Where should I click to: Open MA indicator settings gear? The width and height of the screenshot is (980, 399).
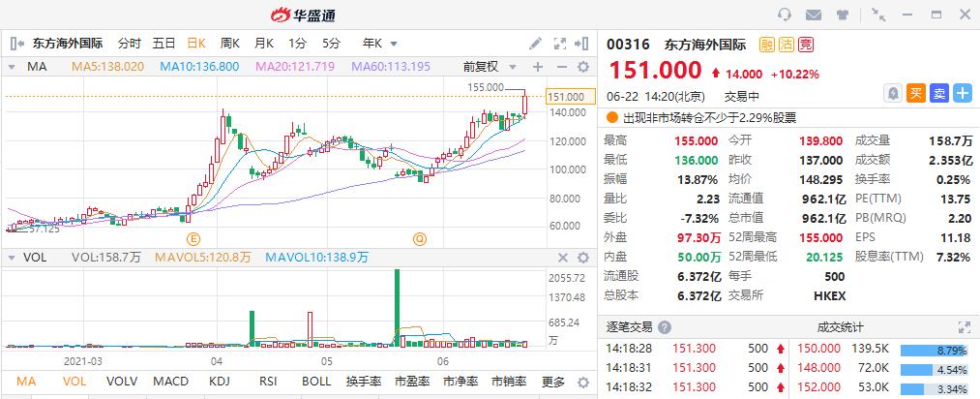point(582,67)
